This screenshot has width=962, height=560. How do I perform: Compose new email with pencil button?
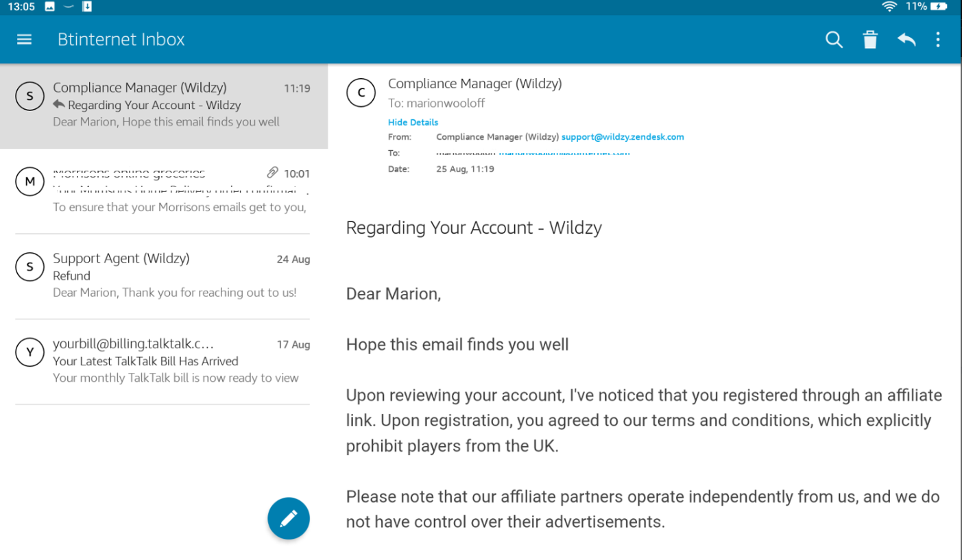289,518
